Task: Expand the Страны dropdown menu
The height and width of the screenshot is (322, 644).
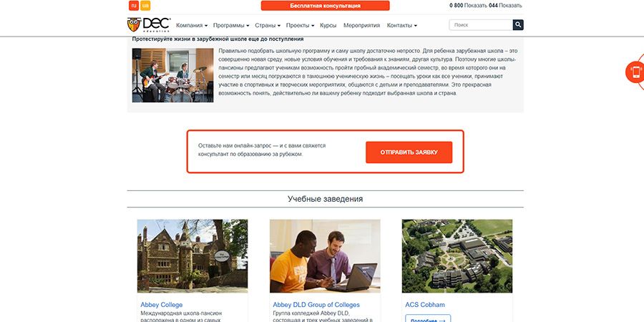Action: (268, 26)
